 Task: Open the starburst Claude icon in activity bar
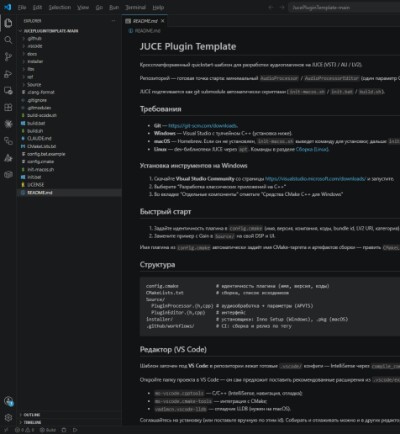coord(8,124)
